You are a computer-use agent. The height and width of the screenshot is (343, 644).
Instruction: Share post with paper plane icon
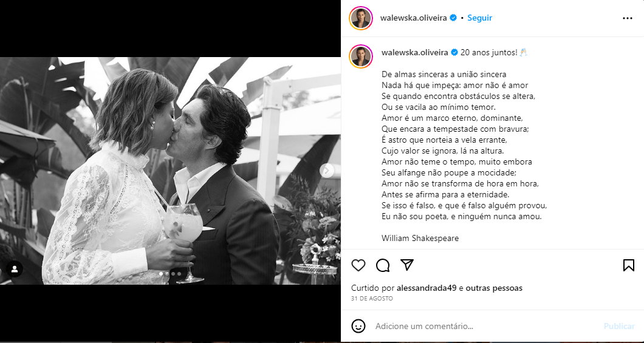coord(406,265)
